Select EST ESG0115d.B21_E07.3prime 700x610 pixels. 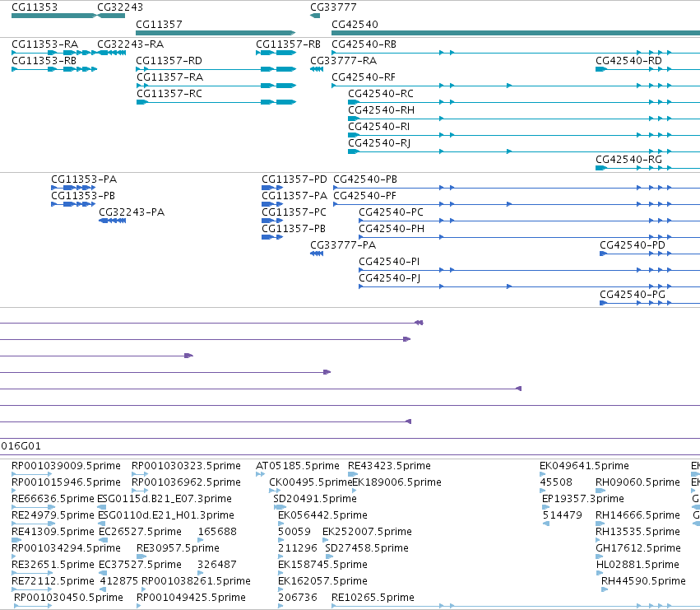(165, 499)
